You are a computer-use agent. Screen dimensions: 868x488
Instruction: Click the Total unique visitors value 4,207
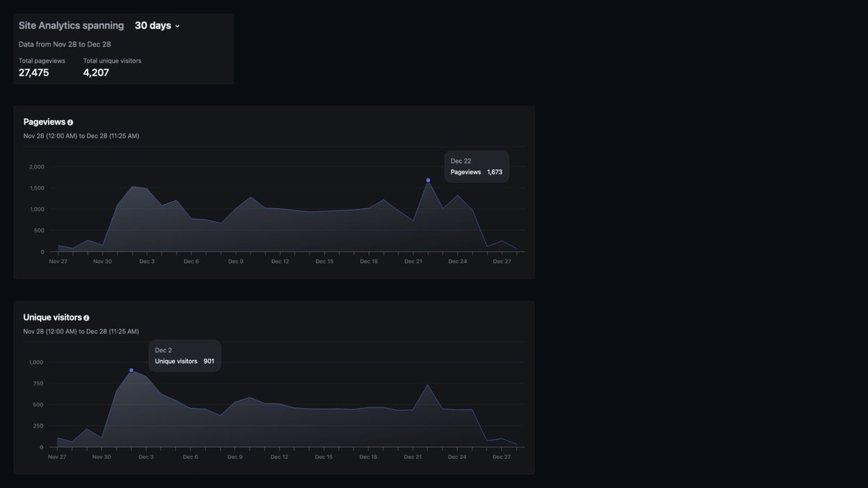tap(96, 72)
